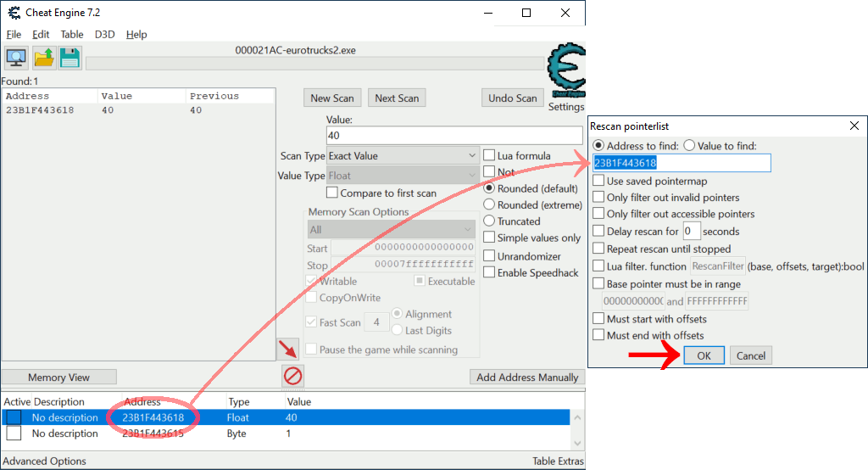Toggle the Not checkbox
868x470 pixels.
489,171
